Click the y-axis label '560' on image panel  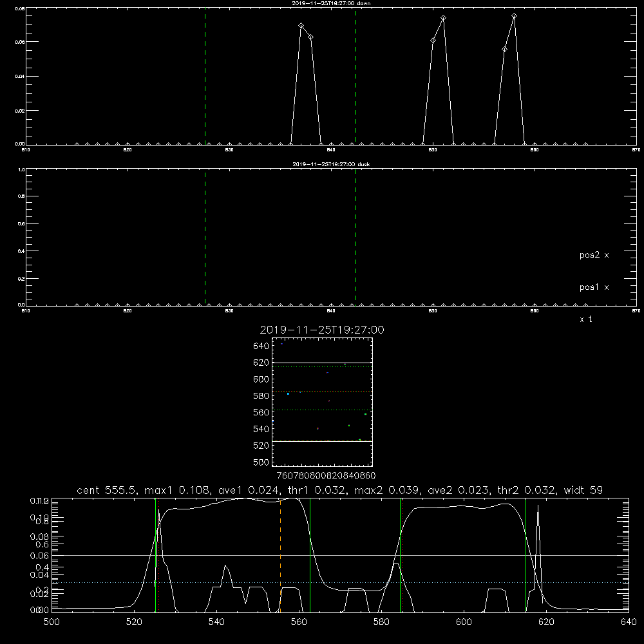[261, 412]
